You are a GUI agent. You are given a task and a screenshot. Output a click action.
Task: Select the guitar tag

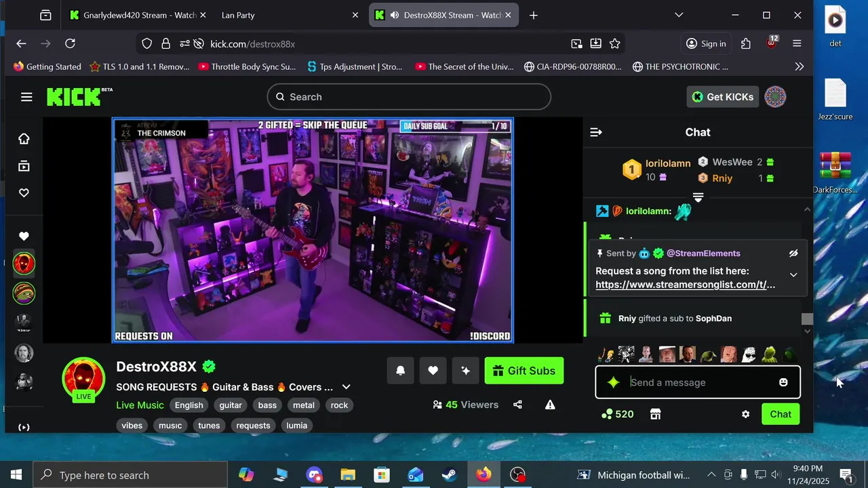231,405
